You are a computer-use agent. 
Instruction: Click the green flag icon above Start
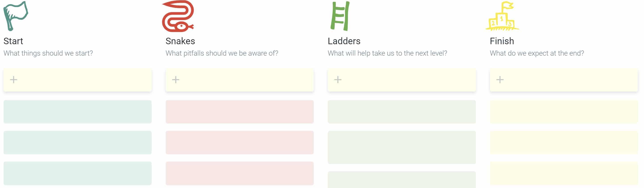coord(15,15)
